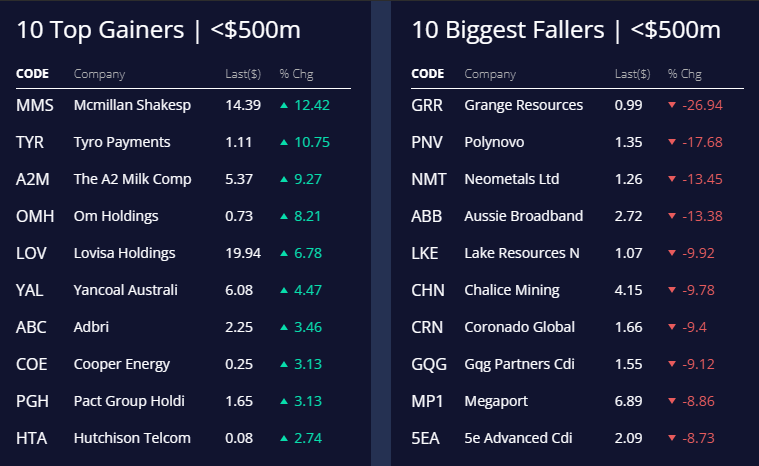Click the red down arrow beside Polynovo change

pos(672,142)
